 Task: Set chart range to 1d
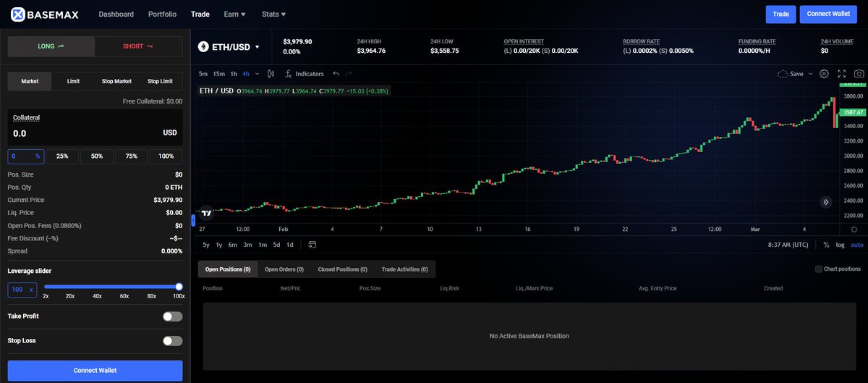pyautogui.click(x=290, y=245)
